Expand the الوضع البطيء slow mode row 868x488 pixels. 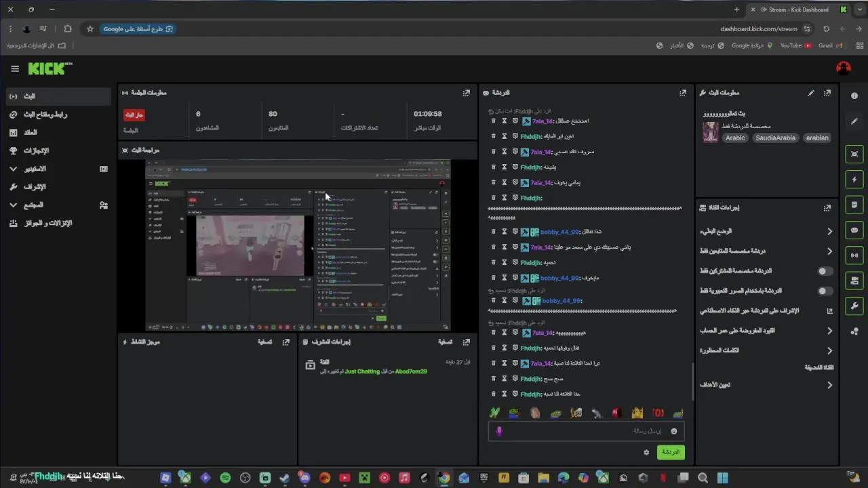click(x=766, y=231)
